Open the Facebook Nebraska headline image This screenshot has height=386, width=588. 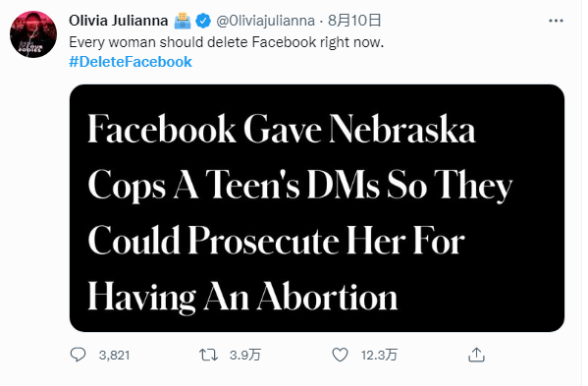(x=317, y=208)
